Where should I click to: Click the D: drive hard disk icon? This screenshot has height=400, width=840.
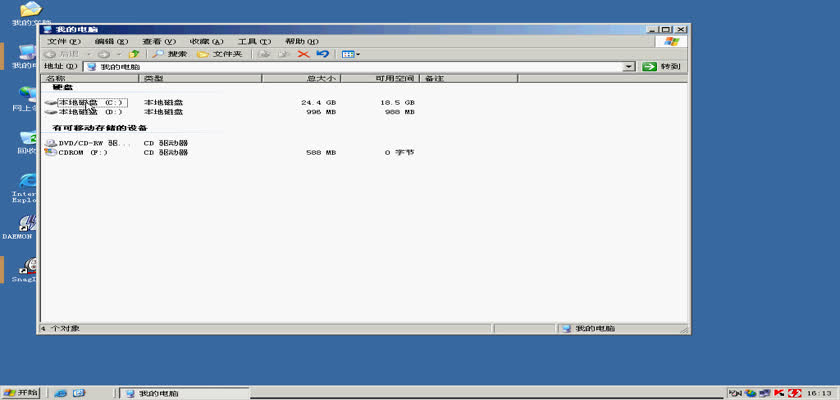(x=51, y=112)
